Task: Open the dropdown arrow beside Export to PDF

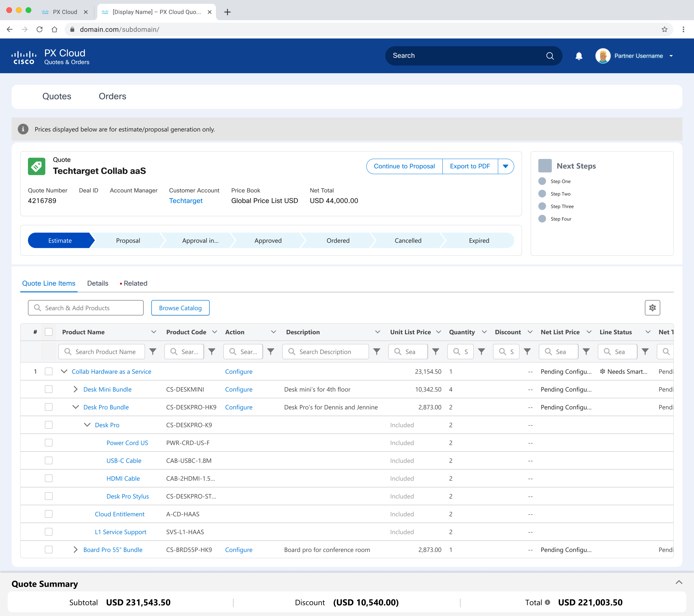Action: [505, 166]
